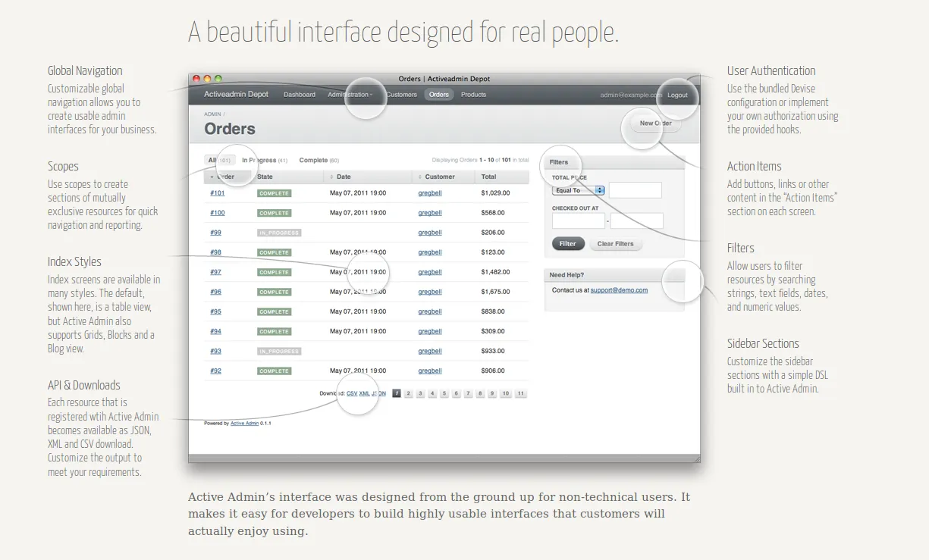Image resolution: width=929 pixels, height=560 pixels.
Task: Download orders as XML
Action: coord(365,393)
